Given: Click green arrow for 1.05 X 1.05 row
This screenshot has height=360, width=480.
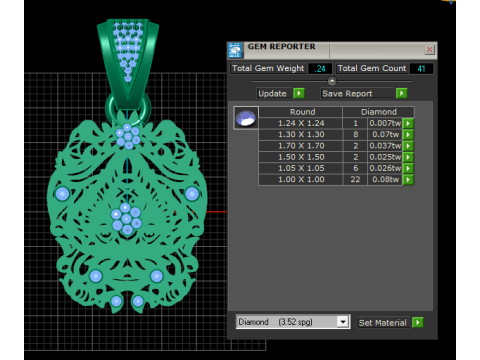Looking at the screenshot, I should (x=408, y=168).
